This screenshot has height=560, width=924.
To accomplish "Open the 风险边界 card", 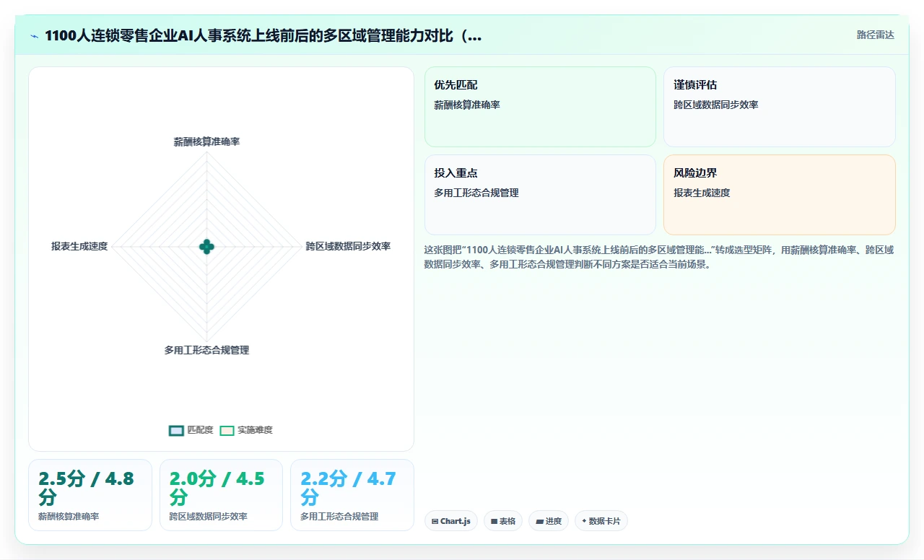I will pos(780,195).
